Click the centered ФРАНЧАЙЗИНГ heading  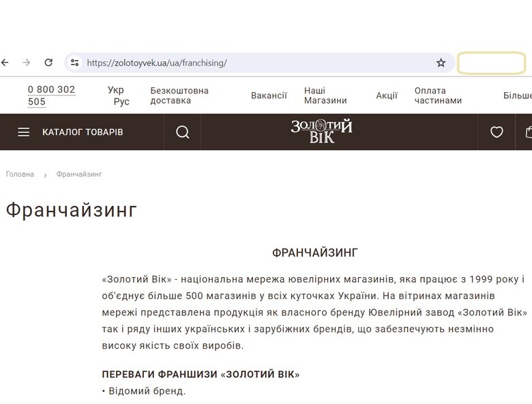tap(315, 252)
